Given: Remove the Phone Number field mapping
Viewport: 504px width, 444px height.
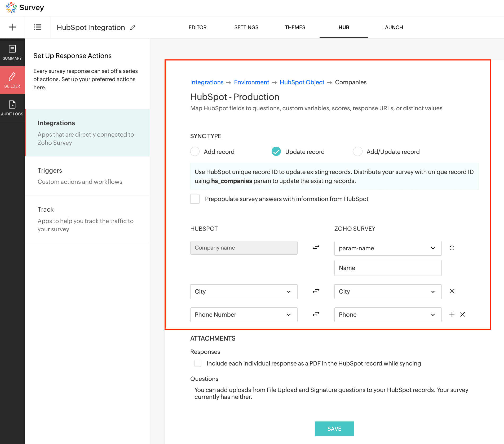Looking at the screenshot, I should pos(463,314).
